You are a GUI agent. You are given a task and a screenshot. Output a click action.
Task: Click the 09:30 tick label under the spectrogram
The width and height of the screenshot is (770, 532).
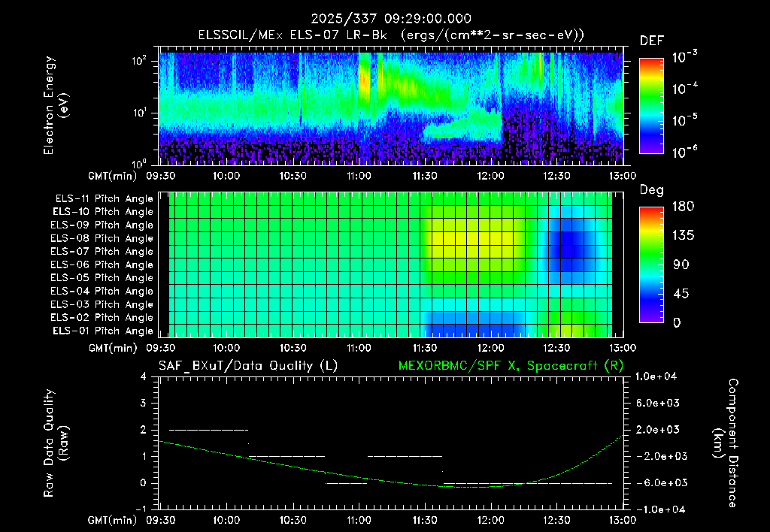pyautogui.click(x=161, y=176)
